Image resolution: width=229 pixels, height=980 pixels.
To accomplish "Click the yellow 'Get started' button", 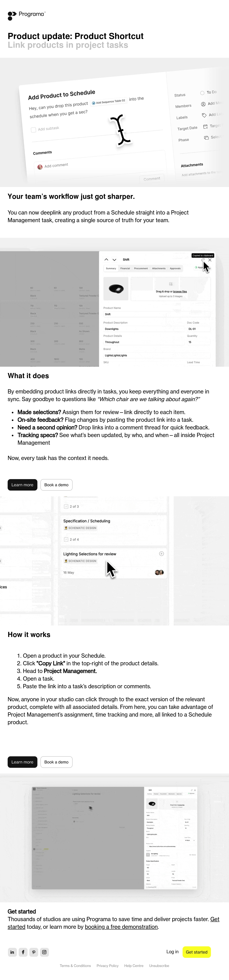I will tap(196, 952).
